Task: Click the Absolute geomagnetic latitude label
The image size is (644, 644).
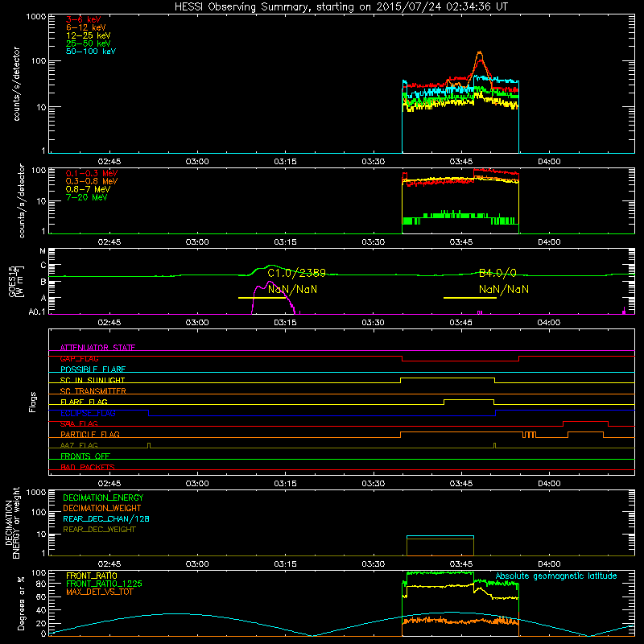Action: tap(556, 576)
